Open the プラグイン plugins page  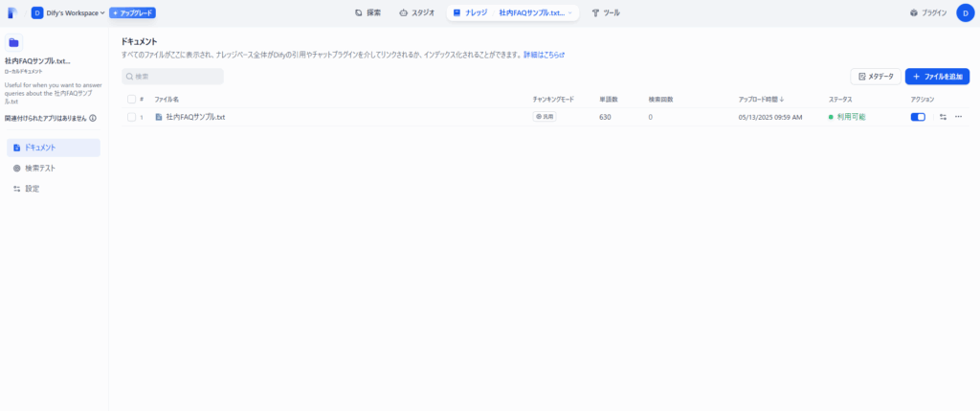tap(928, 12)
